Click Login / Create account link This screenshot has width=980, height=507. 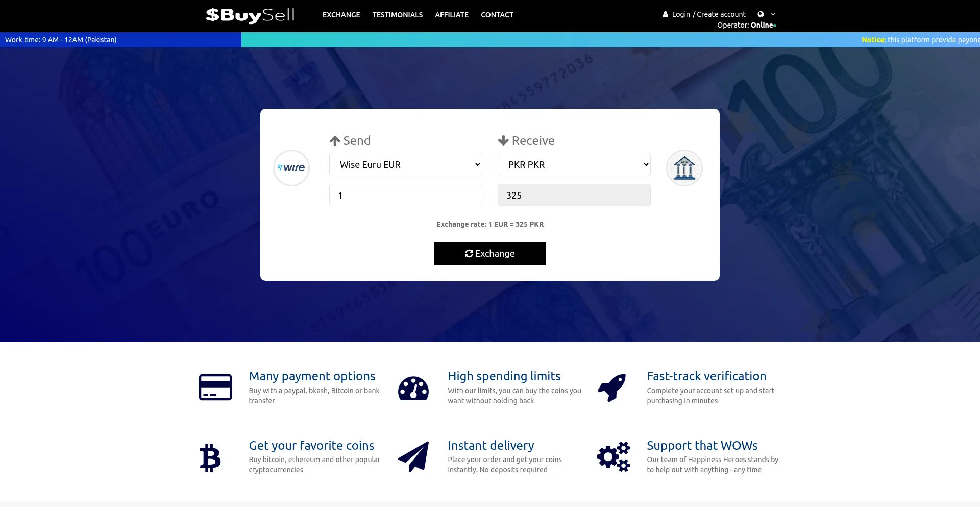click(708, 14)
